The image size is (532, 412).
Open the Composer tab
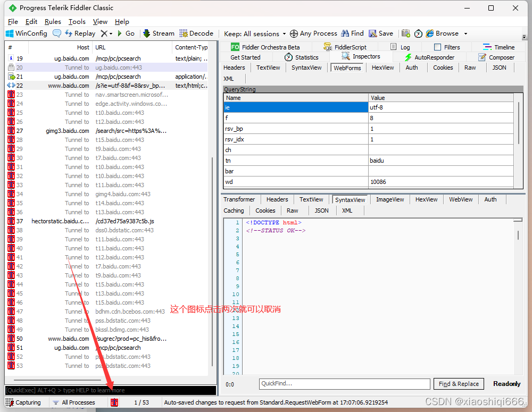click(x=496, y=57)
